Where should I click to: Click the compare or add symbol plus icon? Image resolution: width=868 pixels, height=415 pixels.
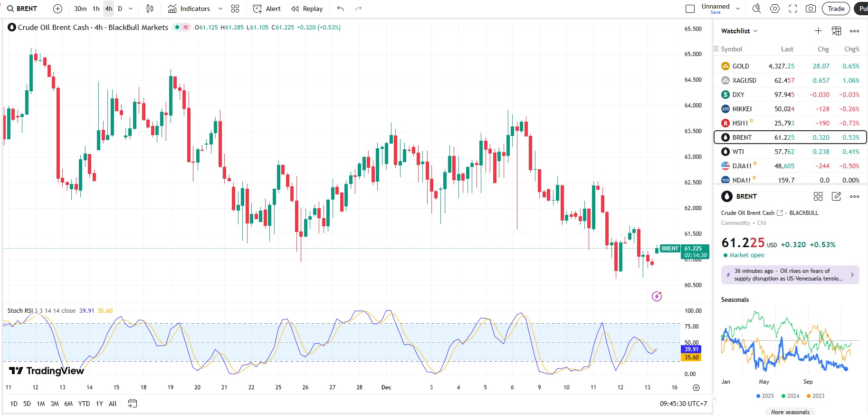point(57,9)
